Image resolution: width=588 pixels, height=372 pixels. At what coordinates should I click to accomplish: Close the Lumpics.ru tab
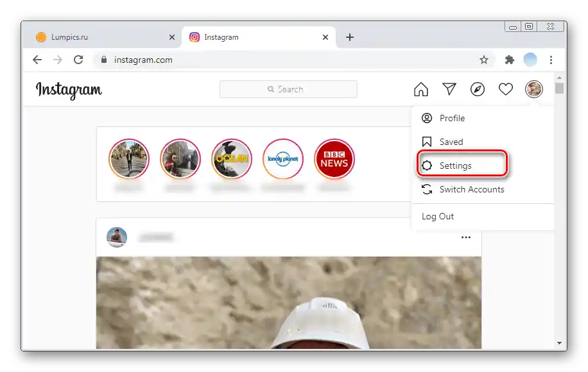click(172, 37)
